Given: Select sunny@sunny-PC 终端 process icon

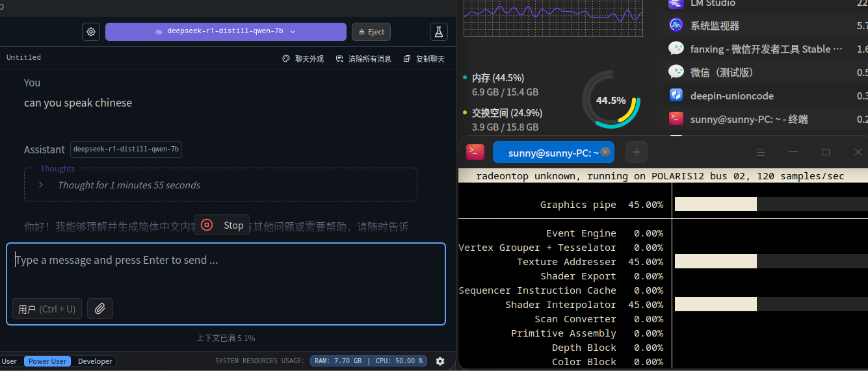Looking at the screenshot, I should [x=676, y=119].
